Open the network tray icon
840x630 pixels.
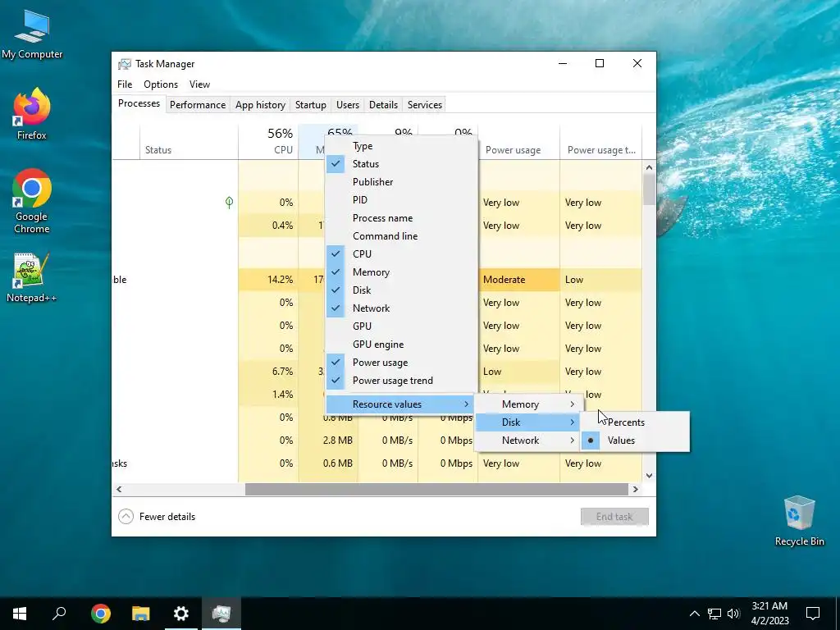coord(714,614)
